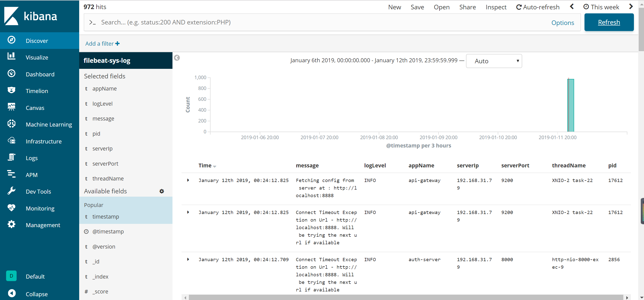Open the Visualize section icon

pos(11,56)
